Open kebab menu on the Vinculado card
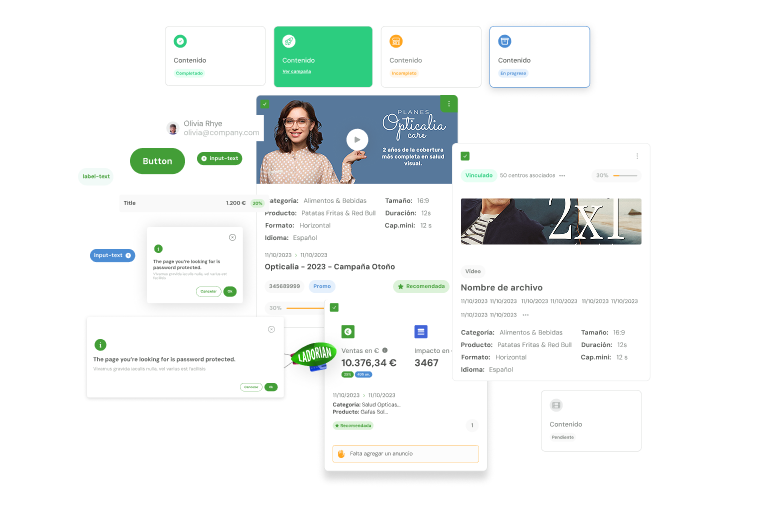This screenshot has height=507, width=760. pos(637,156)
